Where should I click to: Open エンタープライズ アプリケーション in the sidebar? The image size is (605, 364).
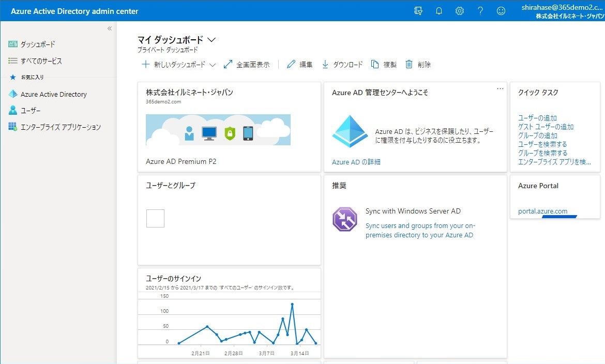click(61, 127)
